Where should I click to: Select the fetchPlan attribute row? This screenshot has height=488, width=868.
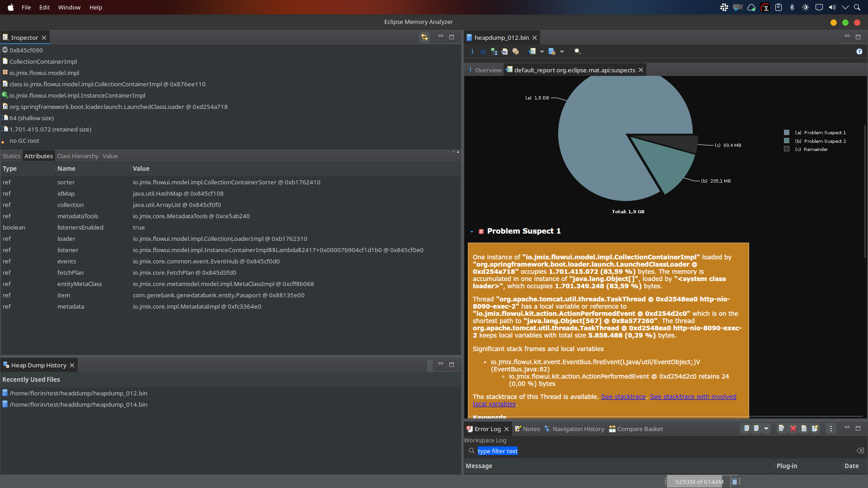pyautogui.click(x=231, y=272)
